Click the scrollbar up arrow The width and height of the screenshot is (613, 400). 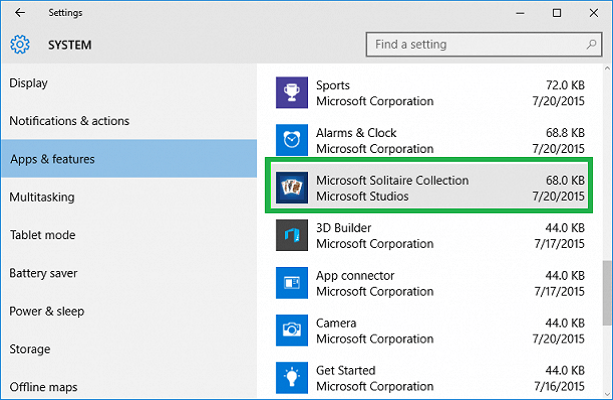point(607,68)
